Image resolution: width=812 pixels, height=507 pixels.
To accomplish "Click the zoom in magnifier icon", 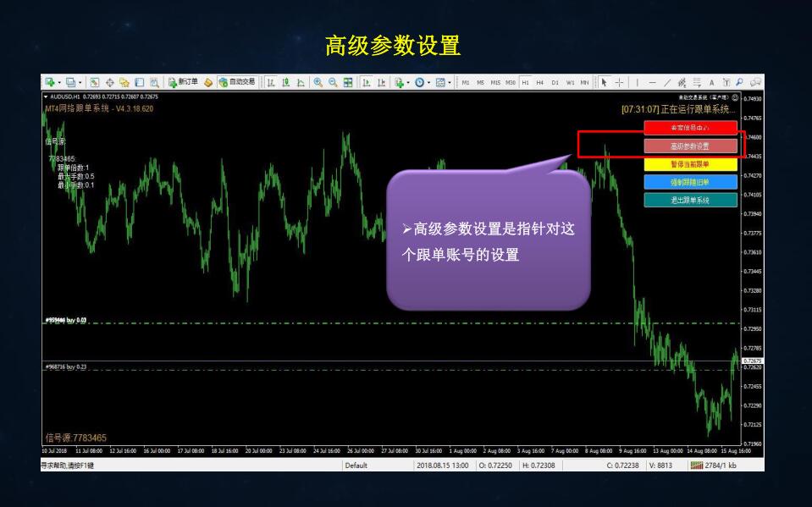I will (x=318, y=82).
